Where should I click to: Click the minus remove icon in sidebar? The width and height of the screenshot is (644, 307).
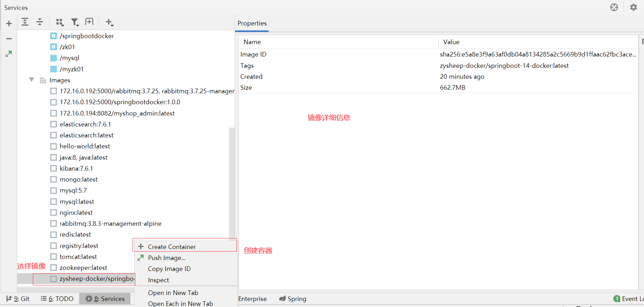[x=9, y=39]
